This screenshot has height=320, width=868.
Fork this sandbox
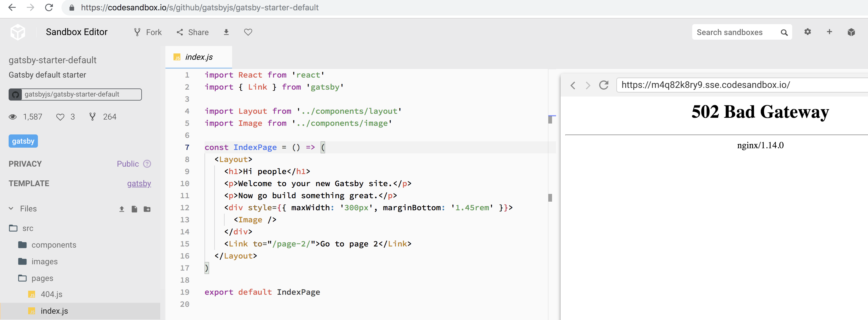point(148,32)
